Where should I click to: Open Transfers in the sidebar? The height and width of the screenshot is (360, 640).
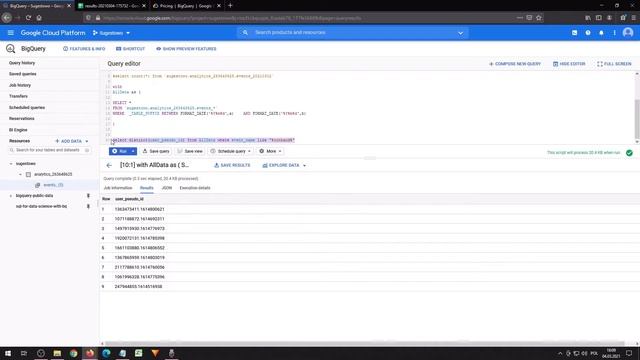click(18, 96)
